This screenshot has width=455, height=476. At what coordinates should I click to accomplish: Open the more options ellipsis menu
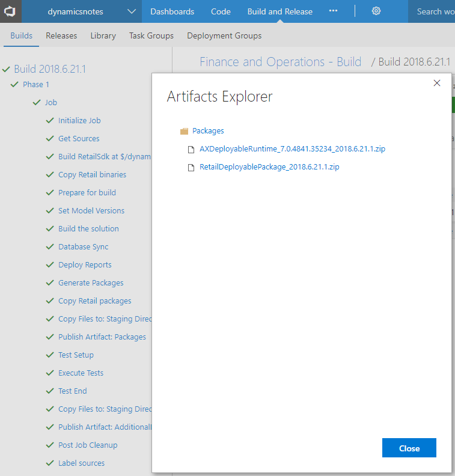[333, 11]
